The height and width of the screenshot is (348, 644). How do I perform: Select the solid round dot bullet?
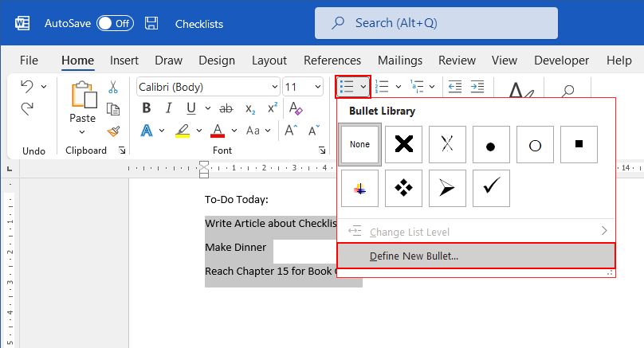tap(491, 144)
